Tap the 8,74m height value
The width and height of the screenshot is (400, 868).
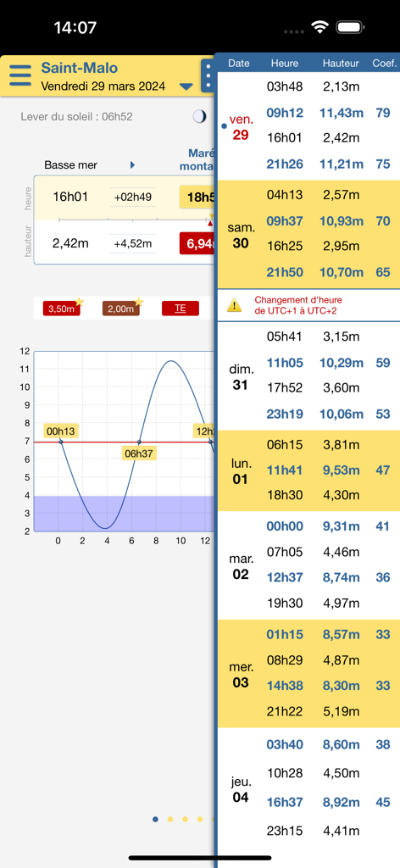pyautogui.click(x=341, y=577)
